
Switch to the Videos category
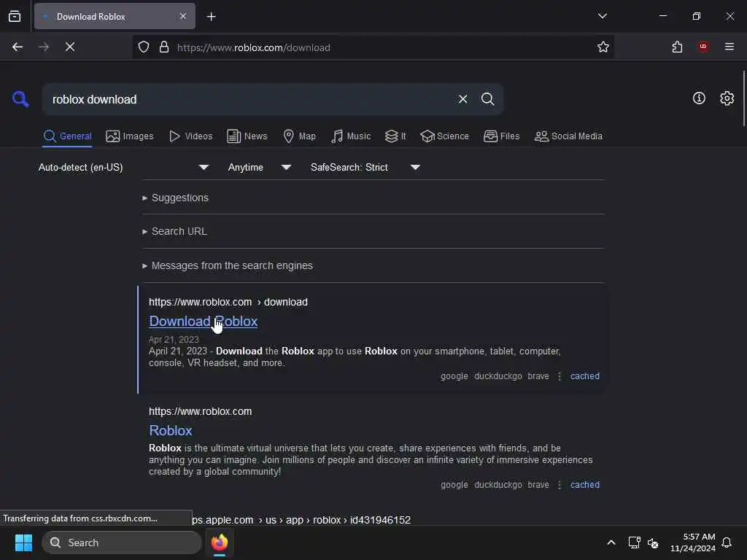(x=190, y=136)
